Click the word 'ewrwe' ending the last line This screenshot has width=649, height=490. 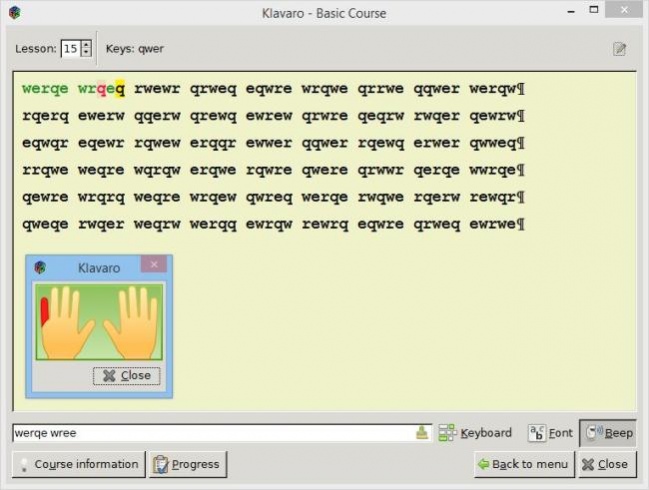pos(493,224)
